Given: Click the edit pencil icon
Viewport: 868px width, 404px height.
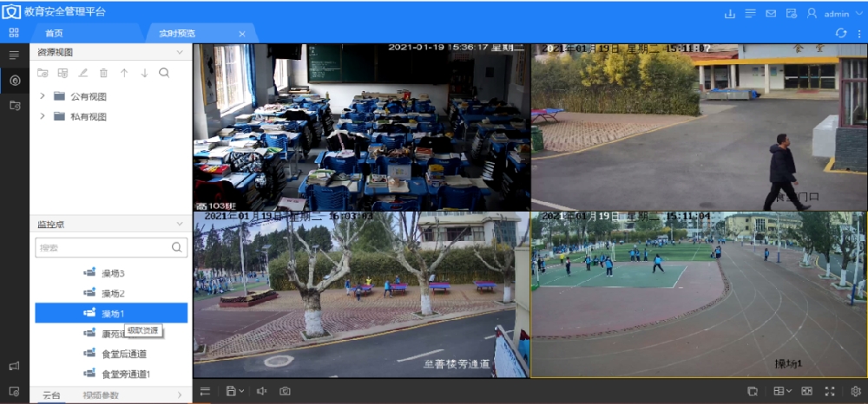Looking at the screenshot, I should tap(83, 73).
